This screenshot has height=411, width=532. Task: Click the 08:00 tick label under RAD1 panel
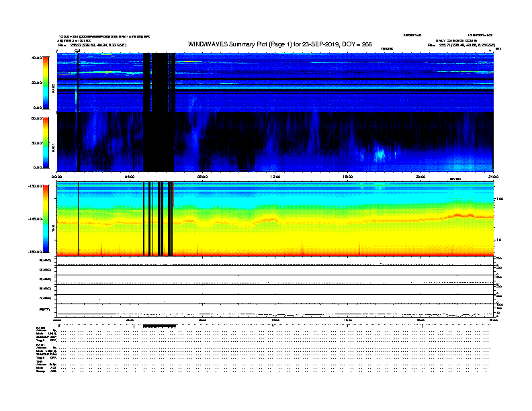point(202,177)
